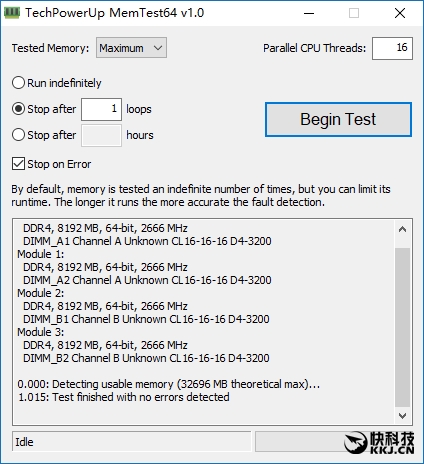This screenshot has height=464, width=424.
Task: Click the loops count input field
Action: point(101,109)
